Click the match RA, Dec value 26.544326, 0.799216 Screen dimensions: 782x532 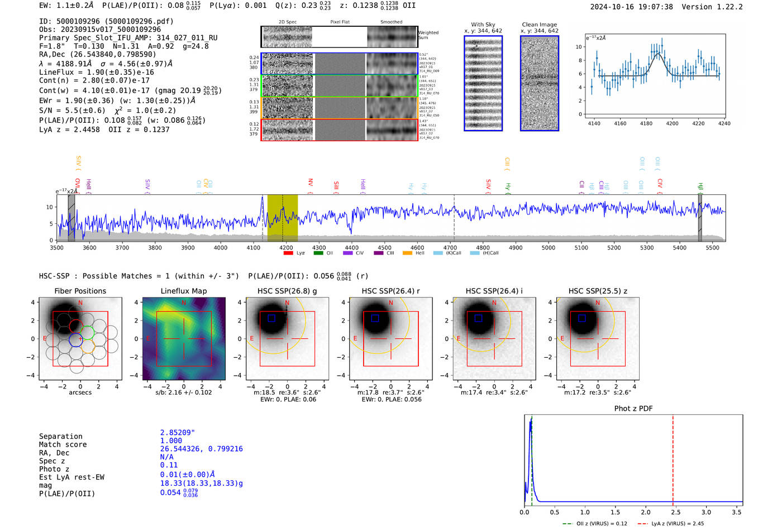[x=202, y=449]
